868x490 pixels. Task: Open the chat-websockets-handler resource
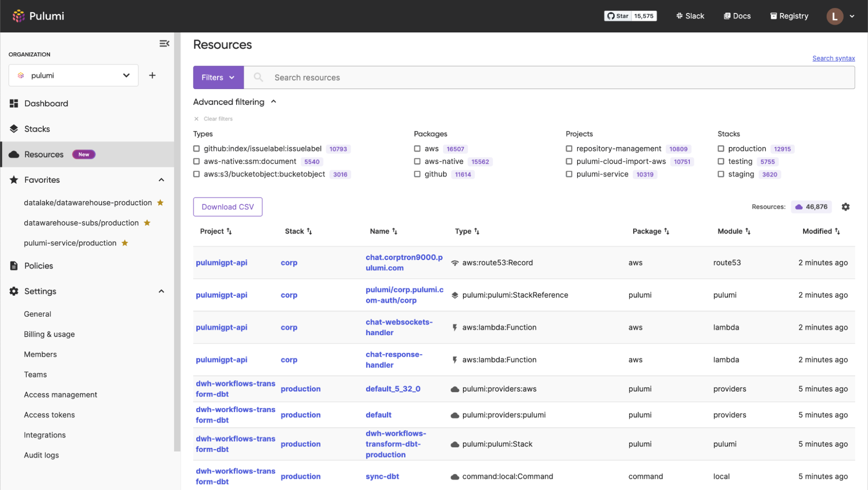[399, 327]
